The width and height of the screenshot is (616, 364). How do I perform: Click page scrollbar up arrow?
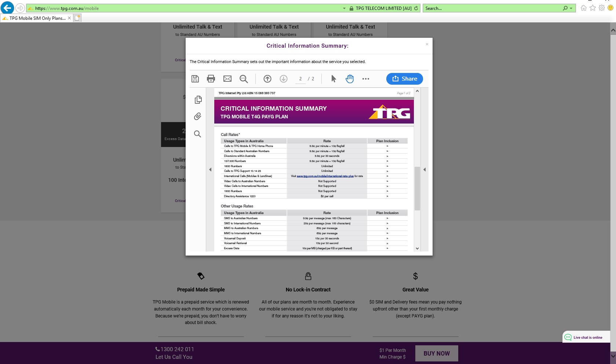coord(613,31)
